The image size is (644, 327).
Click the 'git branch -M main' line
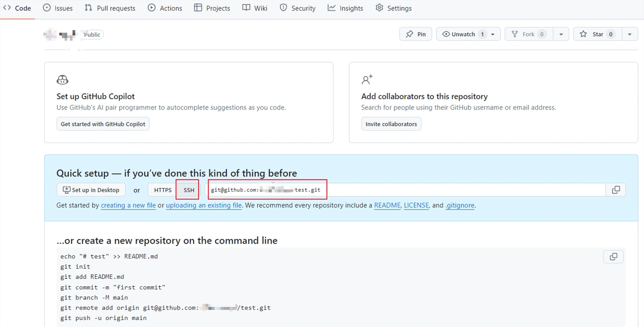(94, 297)
